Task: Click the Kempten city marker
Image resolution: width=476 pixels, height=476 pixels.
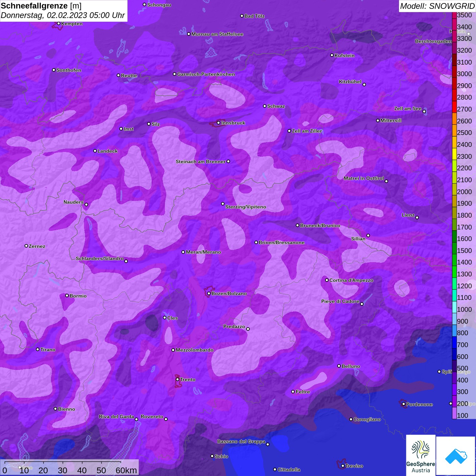Action: tap(58, 23)
